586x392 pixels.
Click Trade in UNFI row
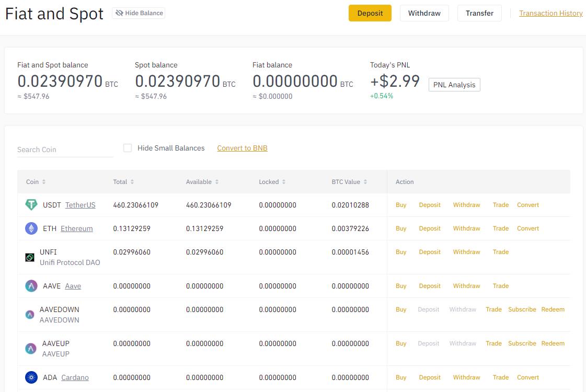[x=500, y=252]
